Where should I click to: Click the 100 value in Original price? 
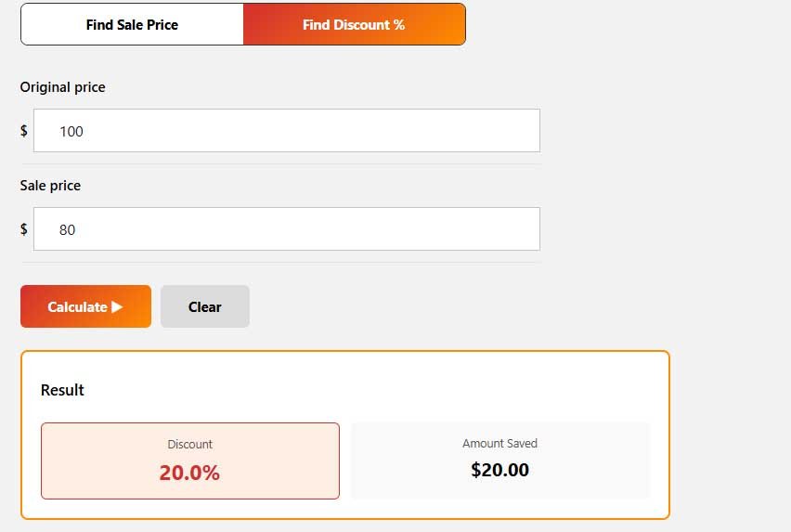[71, 132]
